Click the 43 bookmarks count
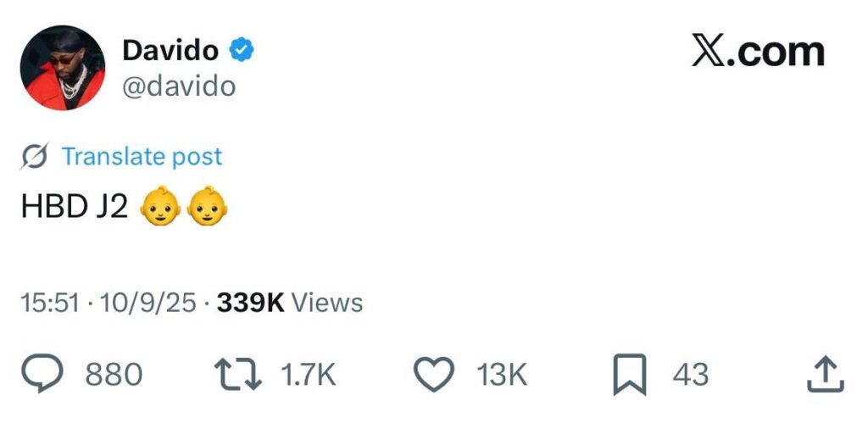Viewport: 868px width, 429px height. click(x=690, y=374)
